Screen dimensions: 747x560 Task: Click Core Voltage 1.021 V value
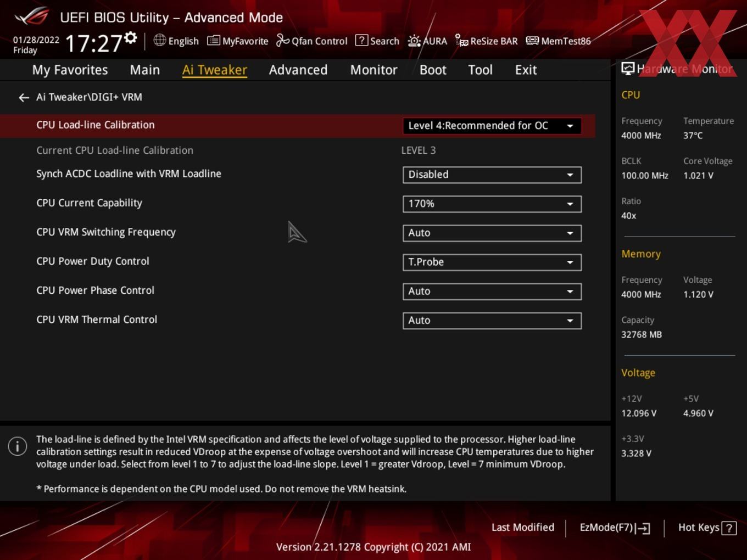point(698,176)
